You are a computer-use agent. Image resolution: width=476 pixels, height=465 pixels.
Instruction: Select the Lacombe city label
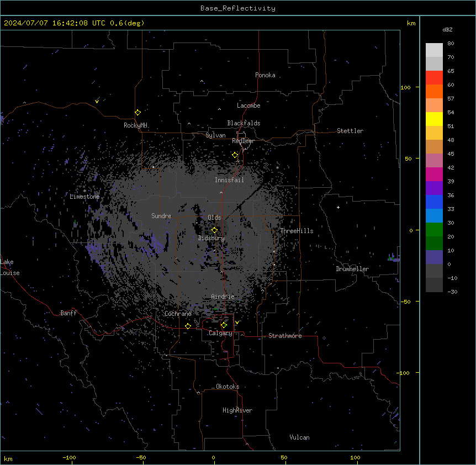click(x=248, y=105)
